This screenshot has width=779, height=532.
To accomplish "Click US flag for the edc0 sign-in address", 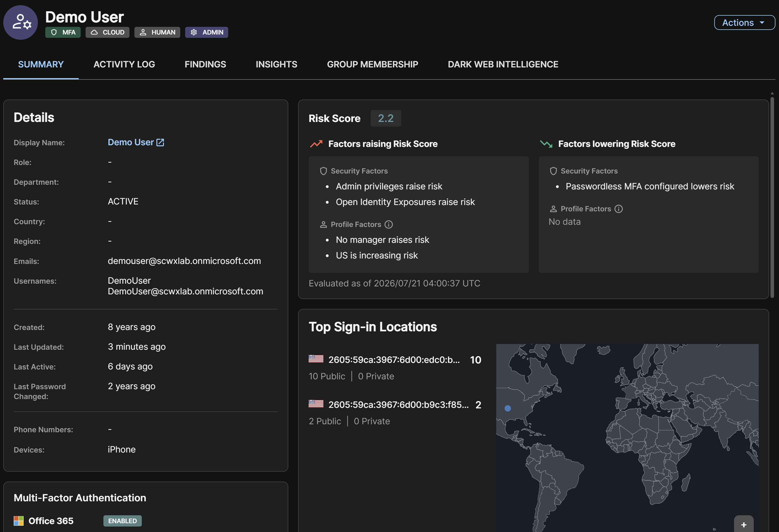I will [316, 359].
